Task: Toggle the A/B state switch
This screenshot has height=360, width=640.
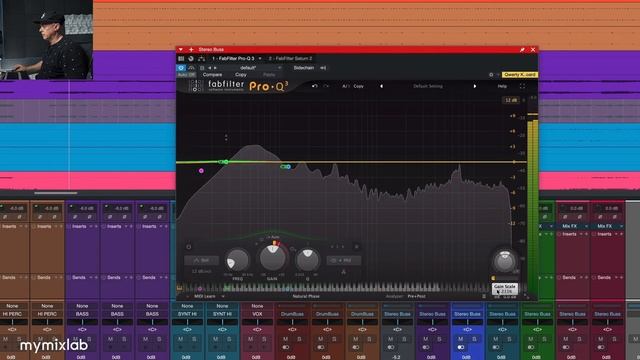Action: pos(345,86)
